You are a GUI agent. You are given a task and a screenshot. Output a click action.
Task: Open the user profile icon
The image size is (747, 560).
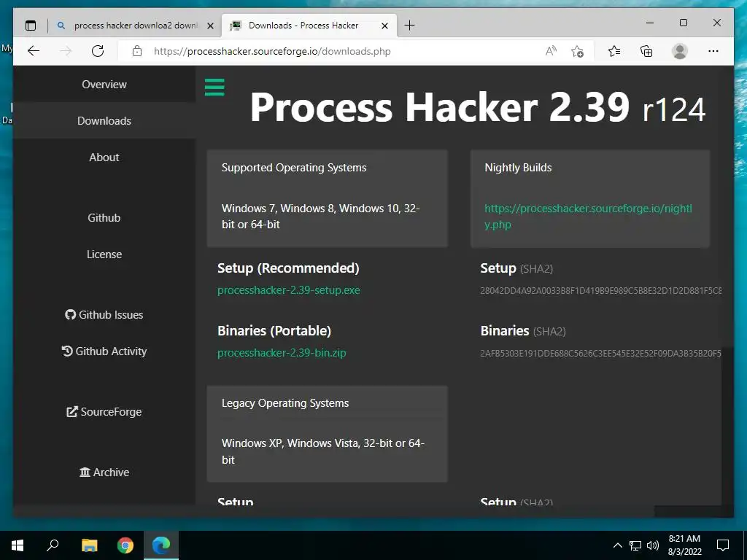680,51
